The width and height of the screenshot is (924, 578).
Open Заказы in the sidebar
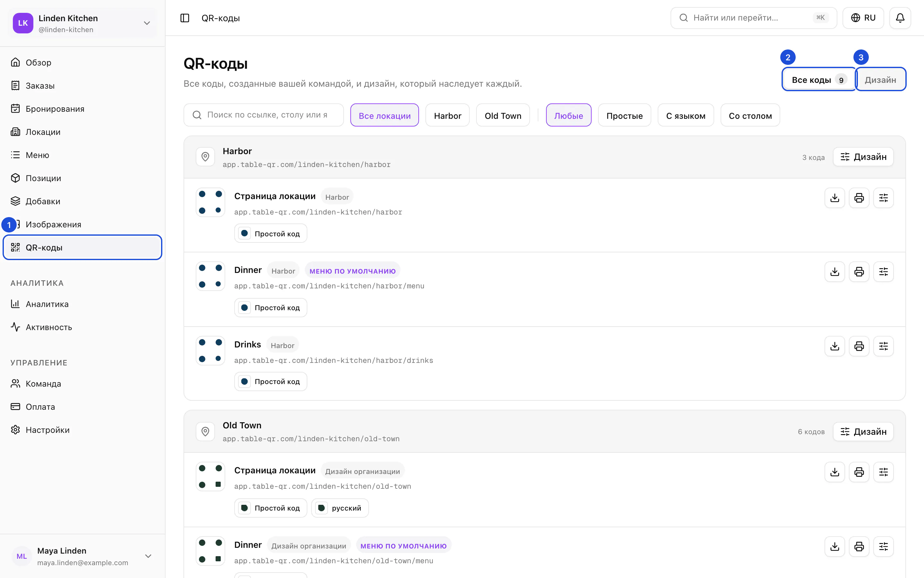[x=82, y=86]
